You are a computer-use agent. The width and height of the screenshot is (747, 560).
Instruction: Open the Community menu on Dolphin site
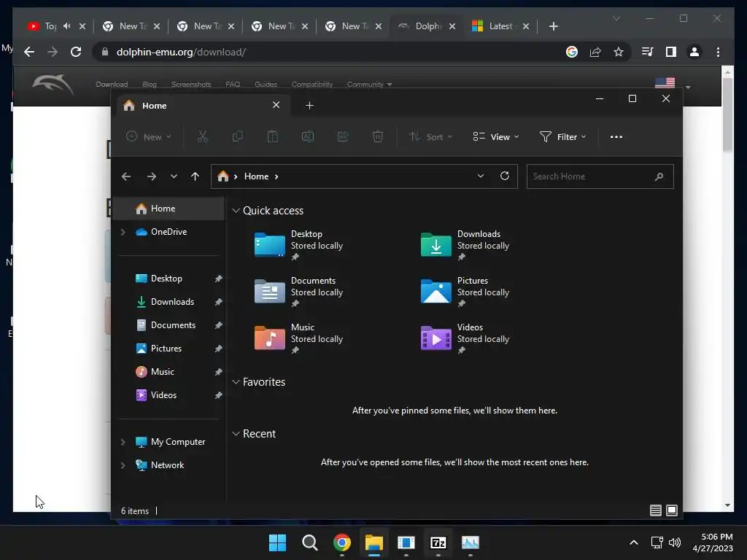pyautogui.click(x=369, y=85)
